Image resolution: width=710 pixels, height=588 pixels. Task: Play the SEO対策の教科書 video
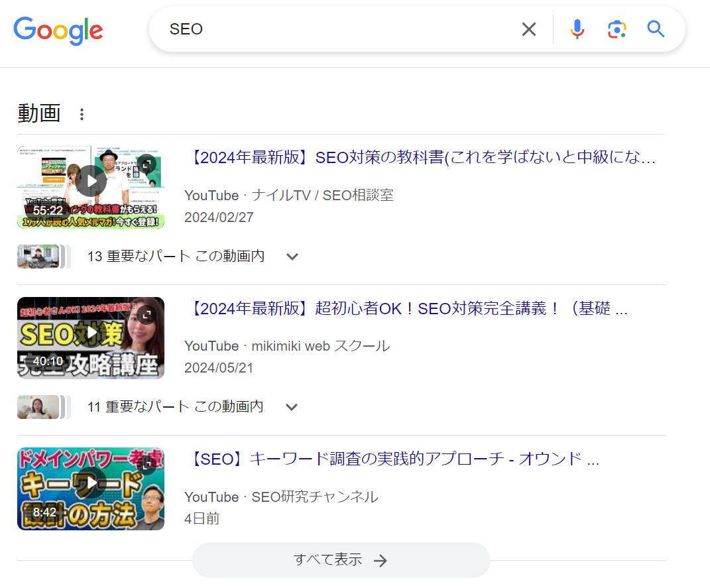[x=91, y=180]
